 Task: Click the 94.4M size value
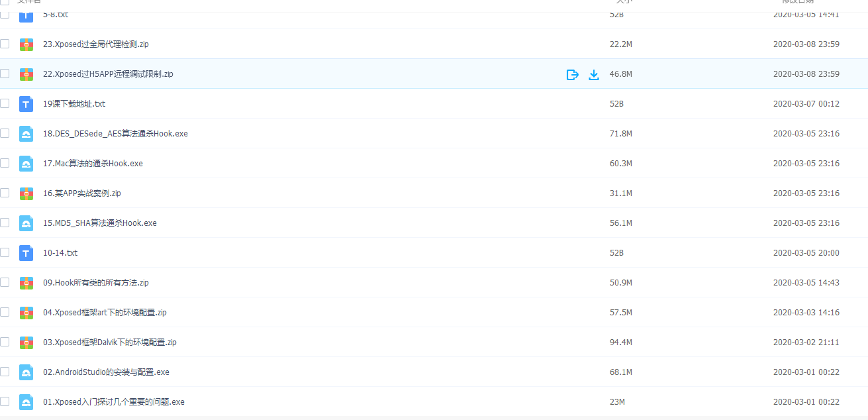pyautogui.click(x=621, y=342)
